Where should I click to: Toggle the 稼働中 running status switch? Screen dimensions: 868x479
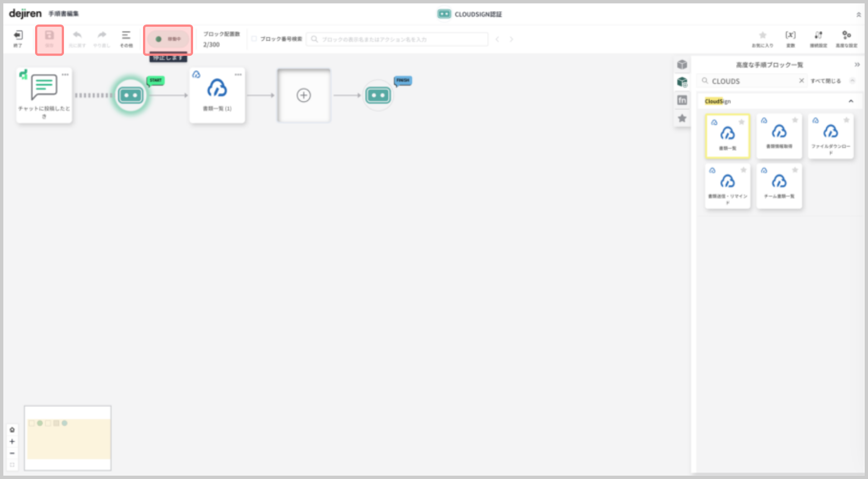click(168, 39)
